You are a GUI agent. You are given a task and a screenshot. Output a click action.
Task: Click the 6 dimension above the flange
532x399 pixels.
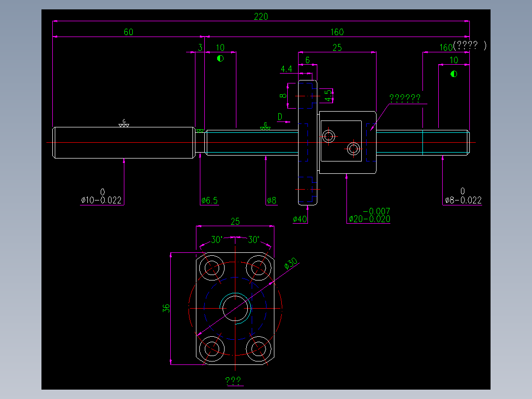(x=307, y=60)
